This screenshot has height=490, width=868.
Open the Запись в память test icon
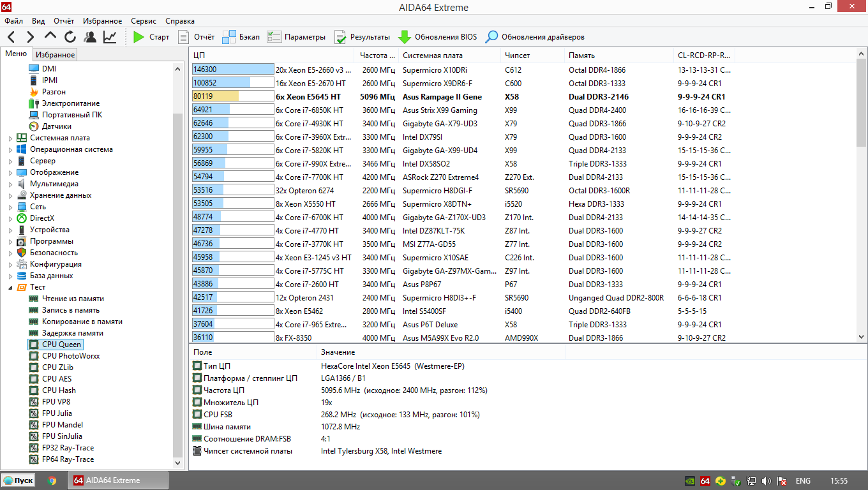(x=34, y=310)
